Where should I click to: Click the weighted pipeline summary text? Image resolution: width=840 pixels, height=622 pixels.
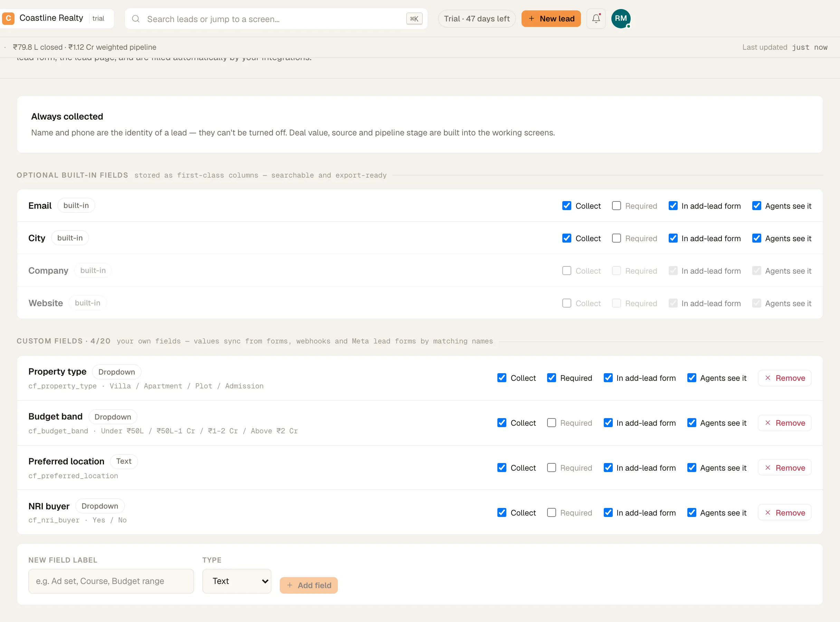pos(112,47)
